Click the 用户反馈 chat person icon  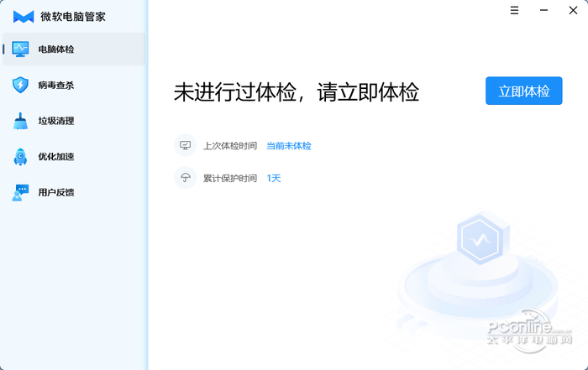pos(20,192)
